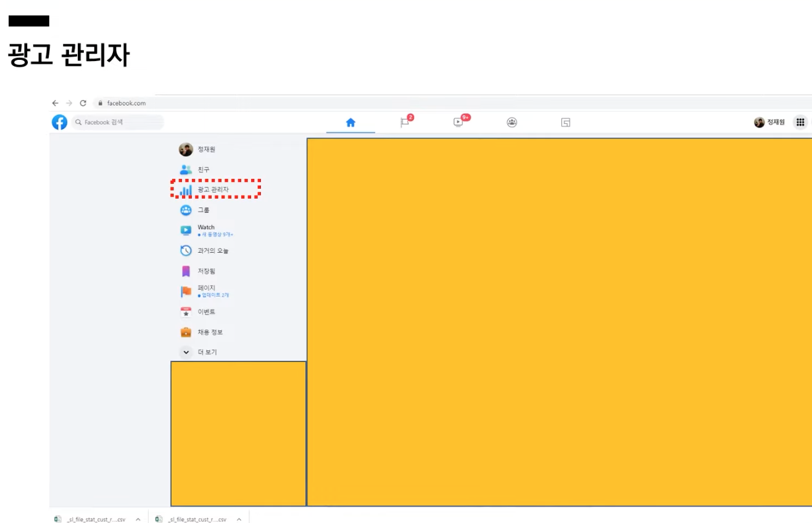812x523 pixels.
Task: Open the first downloaded csv file's chevron menu
Action: (x=138, y=519)
